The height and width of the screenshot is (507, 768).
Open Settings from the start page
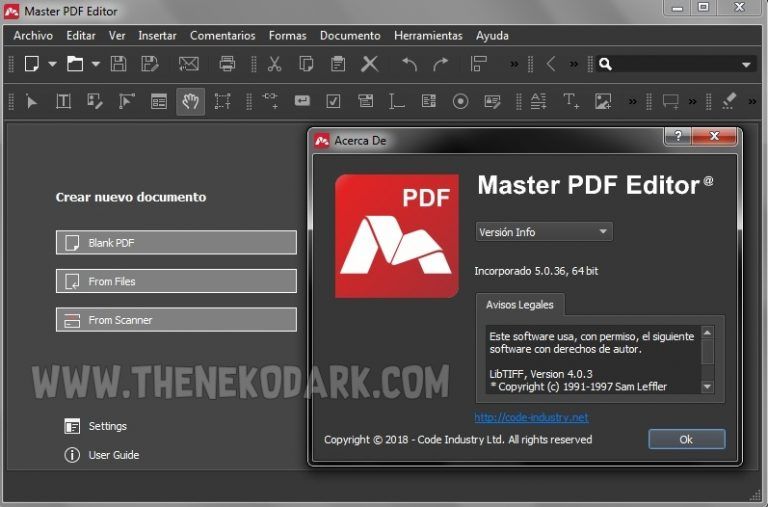tap(96, 426)
